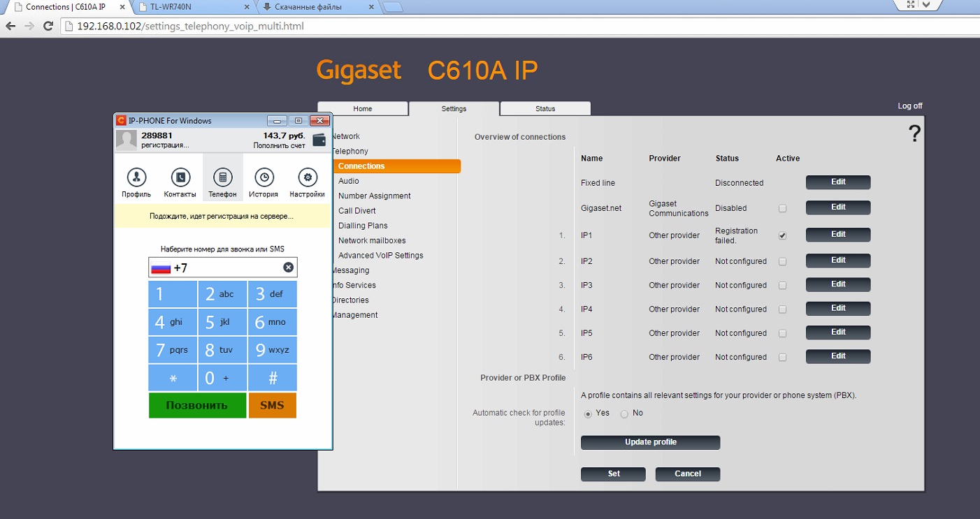Enable the IP4 Active checkbox

[782, 309]
